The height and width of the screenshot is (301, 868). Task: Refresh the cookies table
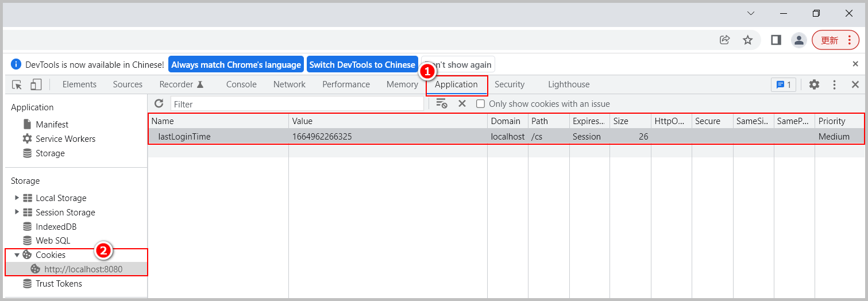click(159, 104)
